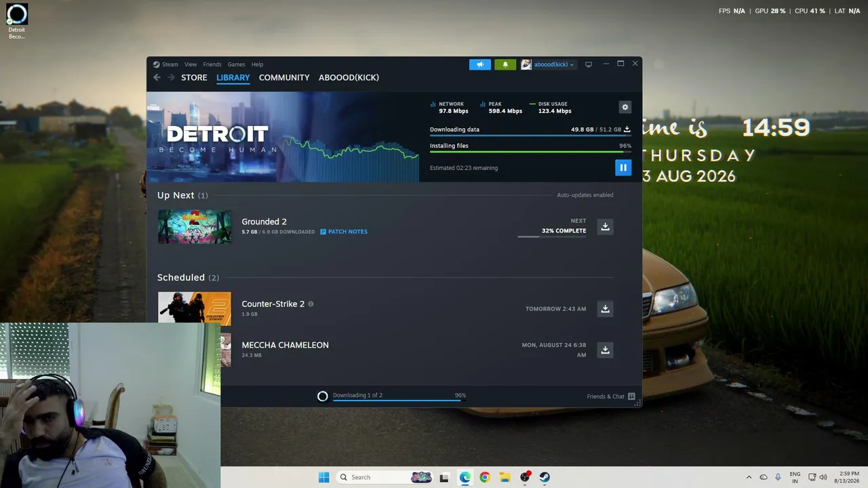This screenshot has height=488, width=868.
Task: Open File Explorer from taskbar
Action: point(505,477)
